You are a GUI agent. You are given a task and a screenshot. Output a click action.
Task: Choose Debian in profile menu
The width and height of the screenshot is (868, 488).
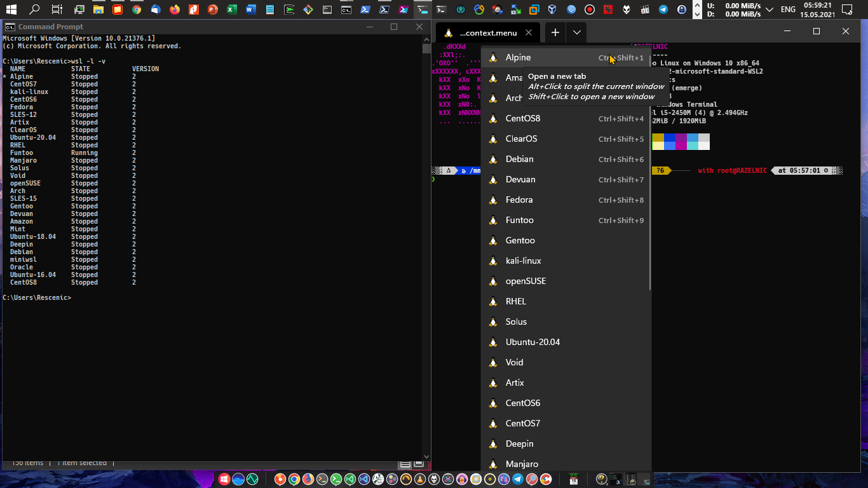click(x=566, y=159)
